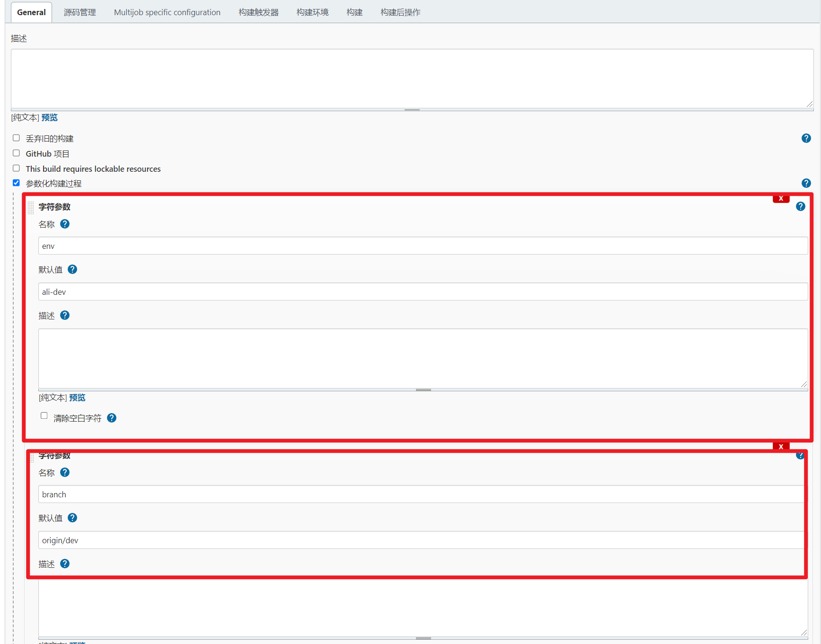Open help for env parameter 描述 field

65,315
